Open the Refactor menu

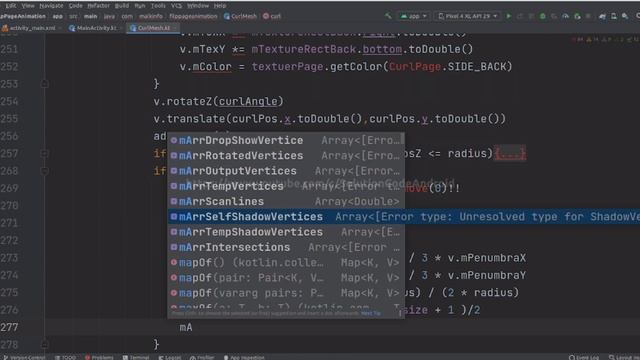pos(98,6)
